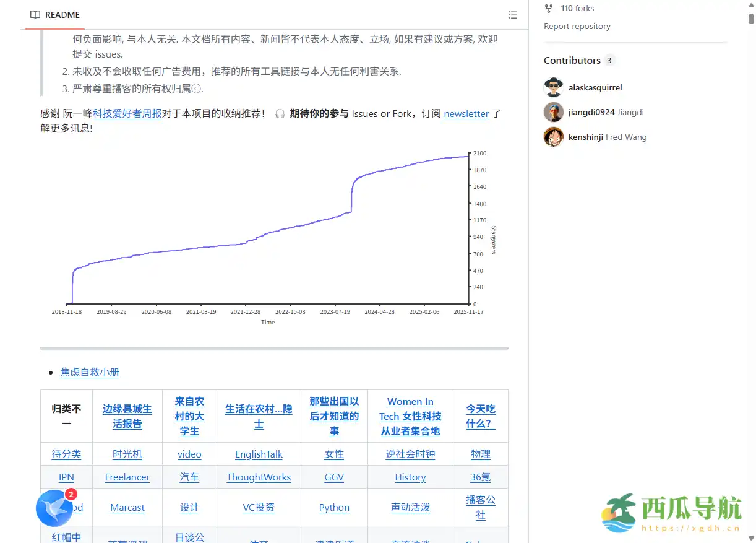Screen dimensions: 756x543
Task: Click the forks count icon
Action: coord(548,8)
